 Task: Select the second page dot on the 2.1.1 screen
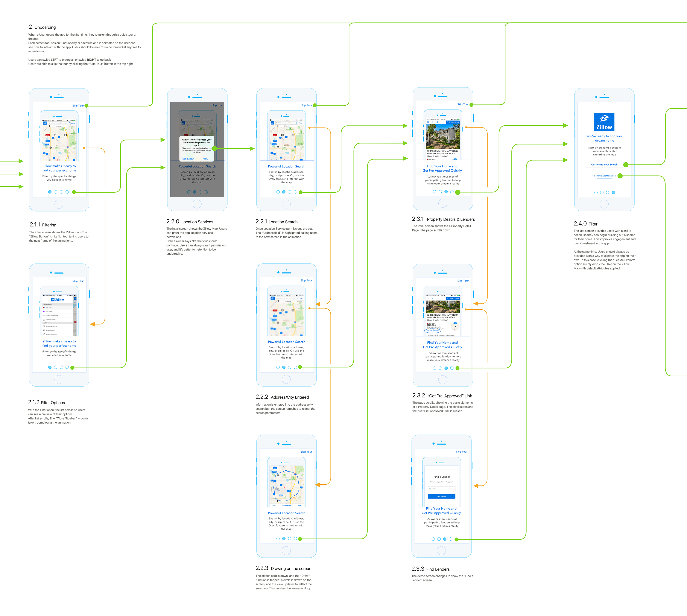[x=56, y=192]
